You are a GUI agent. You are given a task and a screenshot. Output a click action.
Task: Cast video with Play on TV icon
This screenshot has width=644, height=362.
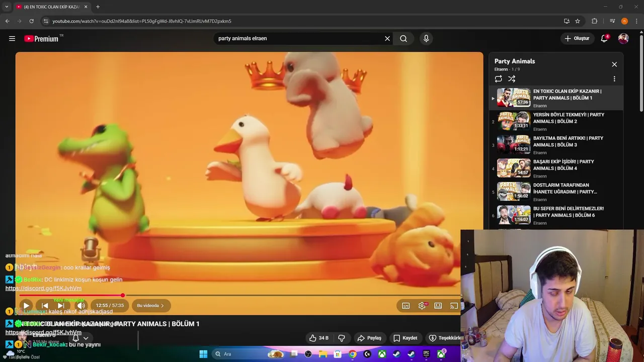[x=454, y=306]
